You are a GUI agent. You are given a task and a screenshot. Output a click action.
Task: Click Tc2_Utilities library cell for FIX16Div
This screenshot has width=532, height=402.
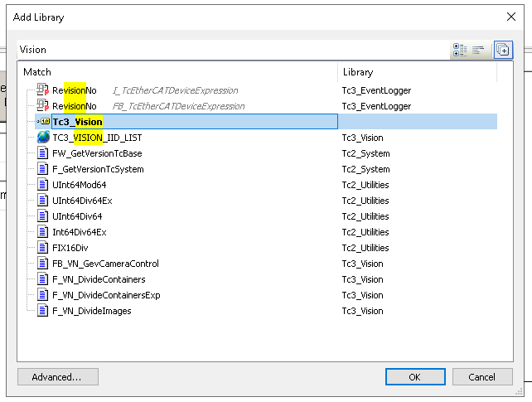coord(365,248)
